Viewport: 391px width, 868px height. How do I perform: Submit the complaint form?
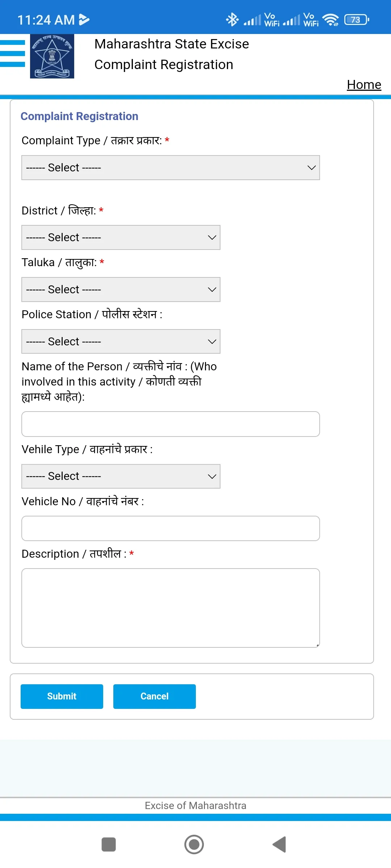click(62, 696)
